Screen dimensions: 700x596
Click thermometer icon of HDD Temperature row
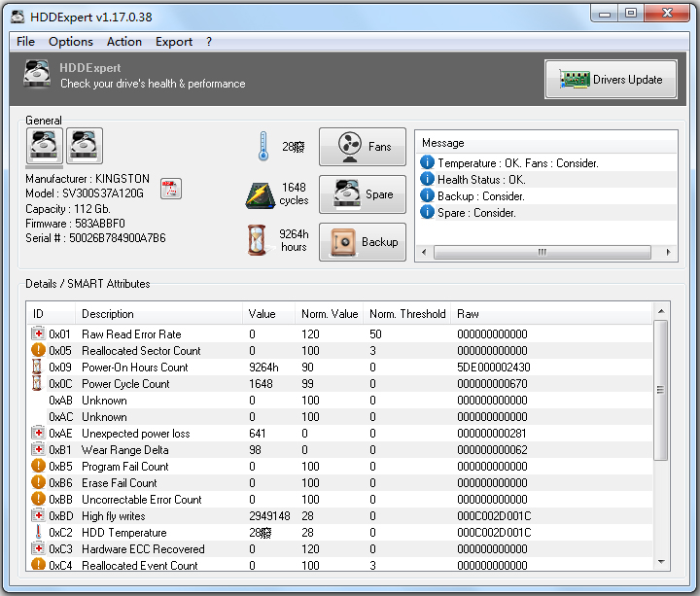click(x=38, y=532)
